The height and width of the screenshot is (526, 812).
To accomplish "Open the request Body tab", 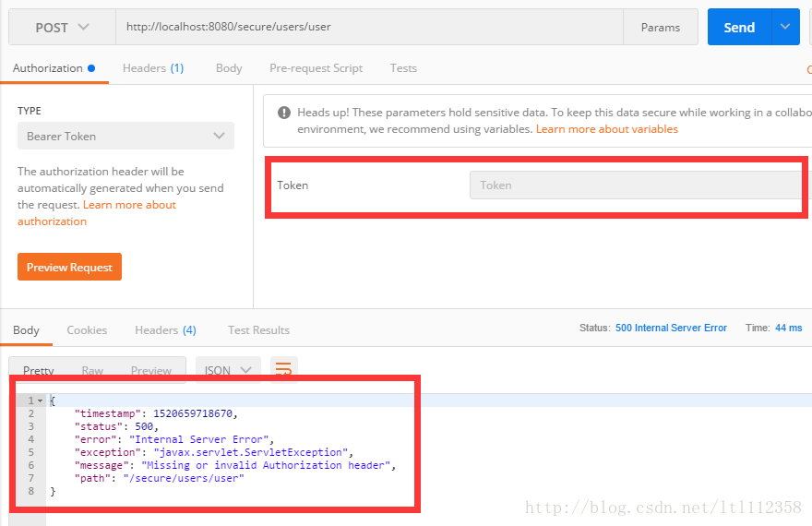I will (229, 68).
